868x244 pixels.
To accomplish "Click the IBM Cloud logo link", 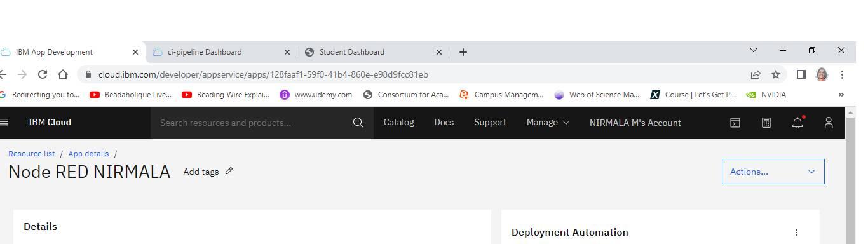I will pyautogui.click(x=50, y=122).
